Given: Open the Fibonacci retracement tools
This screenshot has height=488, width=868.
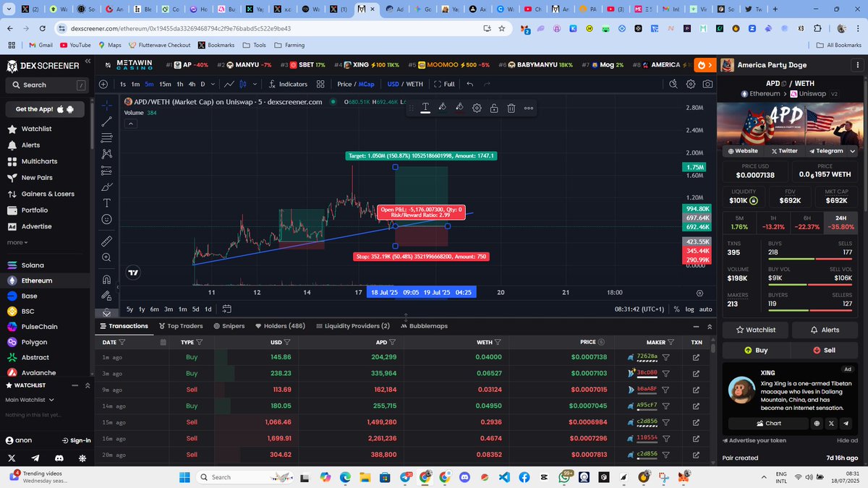Looking at the screenshot, I should pos(107,137).
